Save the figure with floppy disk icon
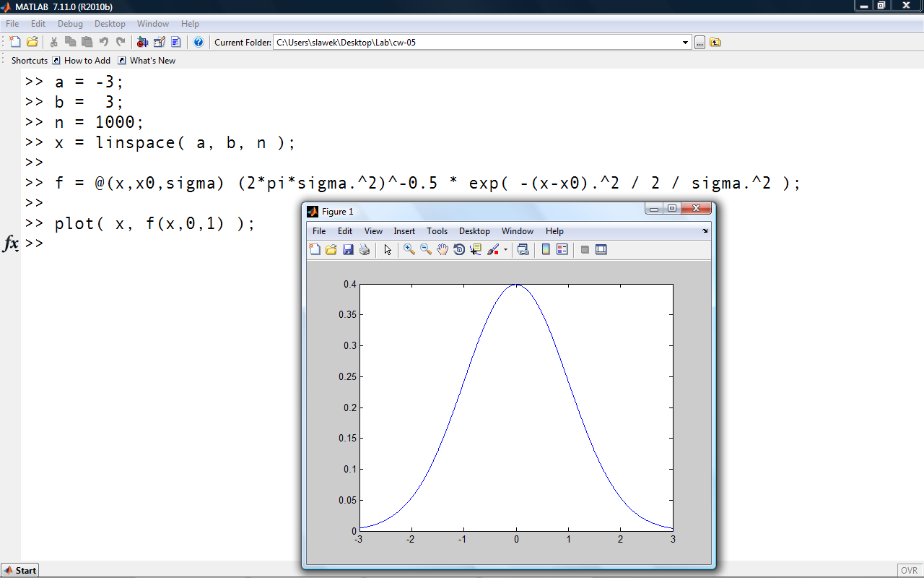 (348, 250)
